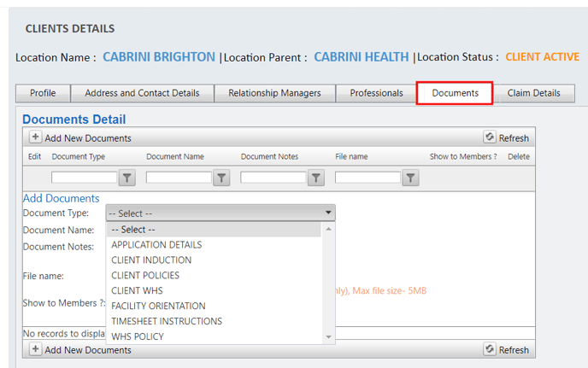Click the Show to Members ? column header

463,156
